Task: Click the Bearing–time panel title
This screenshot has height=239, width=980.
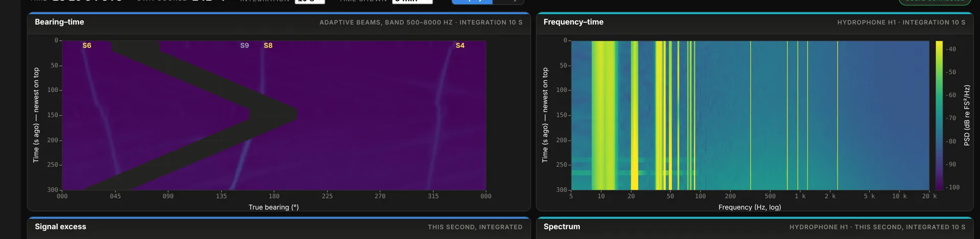Action: click(x=59, y=22)
